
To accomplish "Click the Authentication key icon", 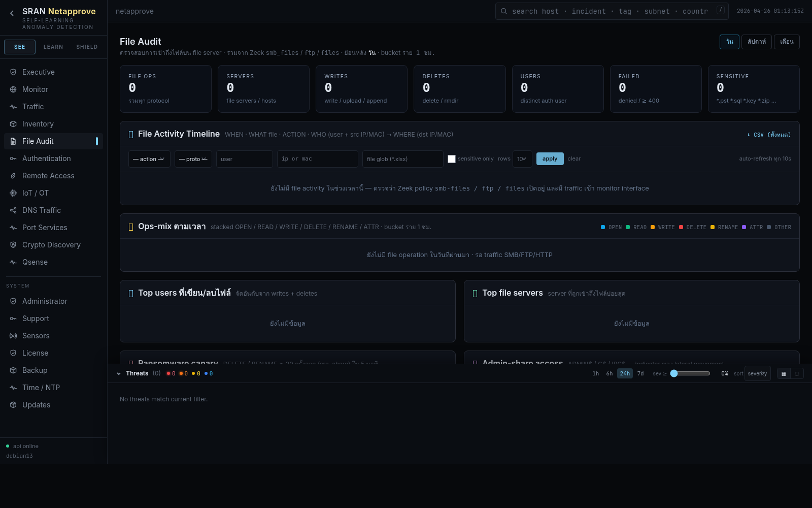I will coord(13,158).
